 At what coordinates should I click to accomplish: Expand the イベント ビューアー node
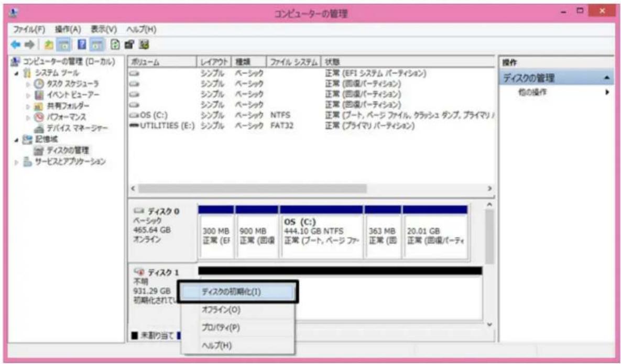coord(28,95)
